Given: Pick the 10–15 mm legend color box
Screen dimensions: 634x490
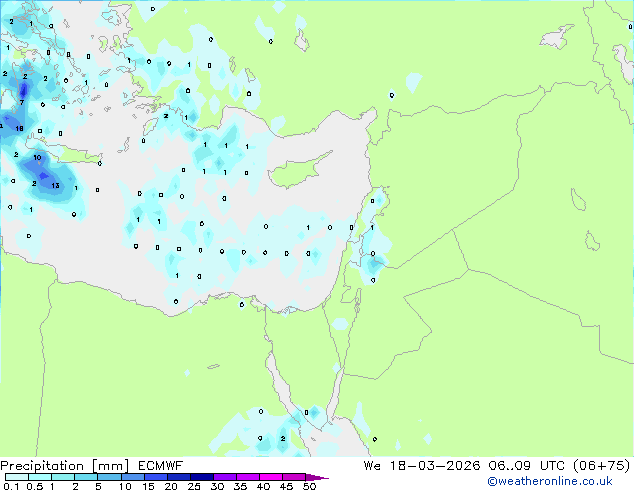Looking at the screenshot, I should click(133, 477).
